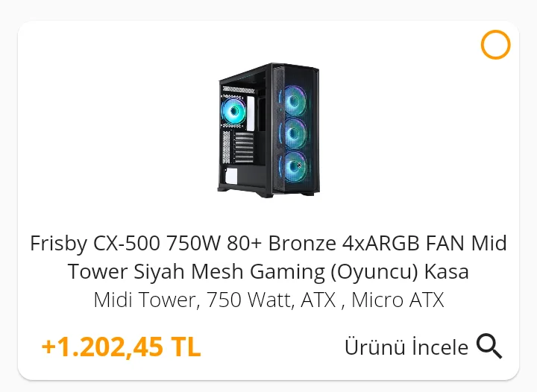The width and height of the screenshot is (537, 392).
Task: Click the middle front ARGB fan in image
Action: coord(295,133)
